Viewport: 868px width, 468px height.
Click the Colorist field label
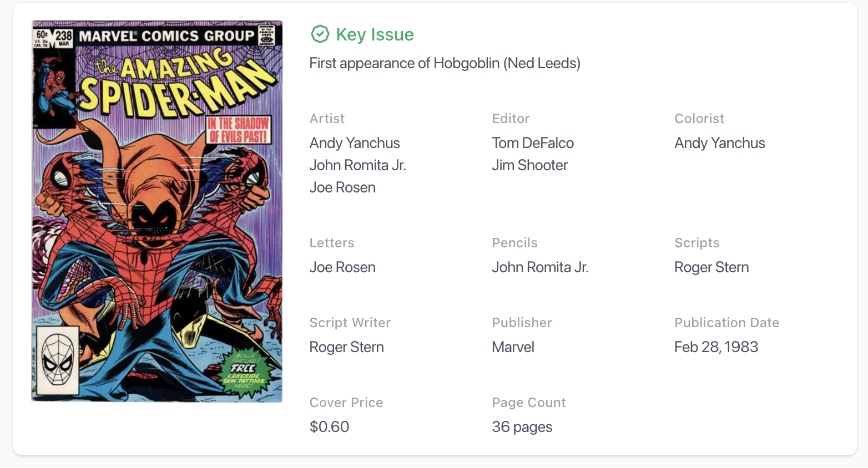699,119
